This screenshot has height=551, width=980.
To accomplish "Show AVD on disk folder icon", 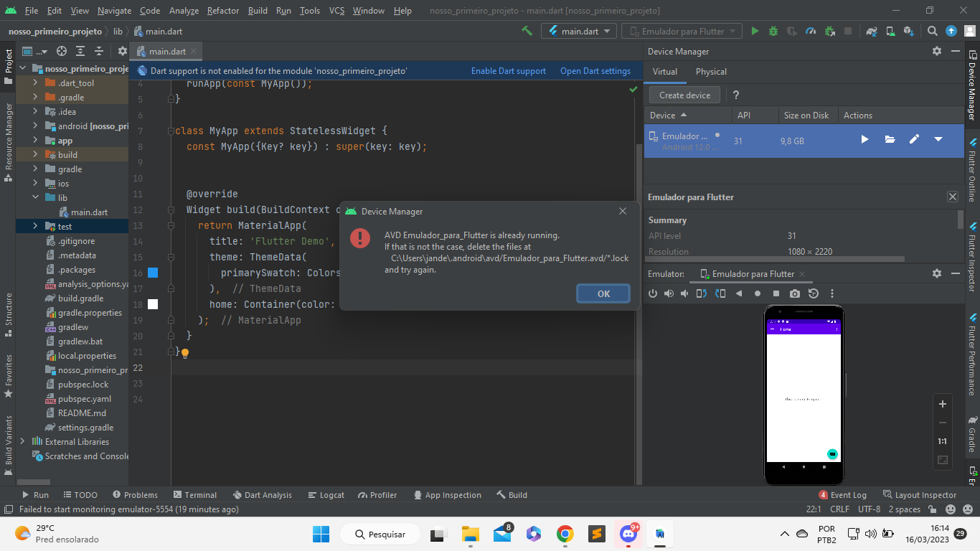I will pos(890,139).
